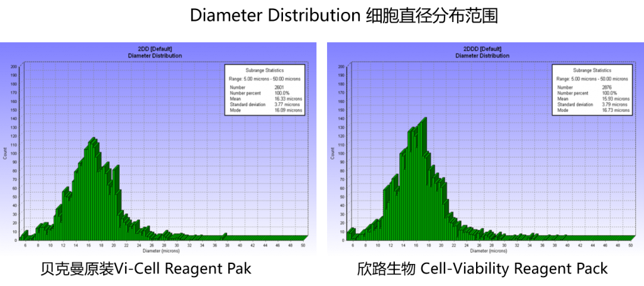The height and width of the screenshot is (286, 644).
Task: Click the heading "Diameter Distribution 细胞直径分布范围"
Action: tap(344, 16)
